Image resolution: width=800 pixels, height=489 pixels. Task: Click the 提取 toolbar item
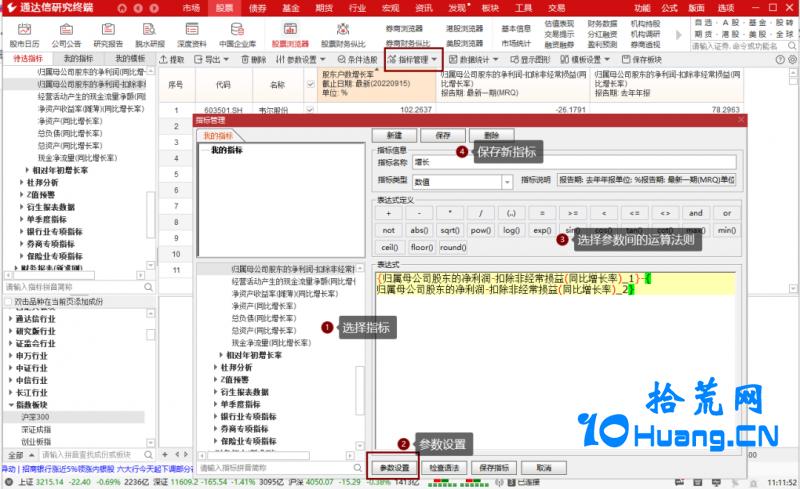click(172, 60)
